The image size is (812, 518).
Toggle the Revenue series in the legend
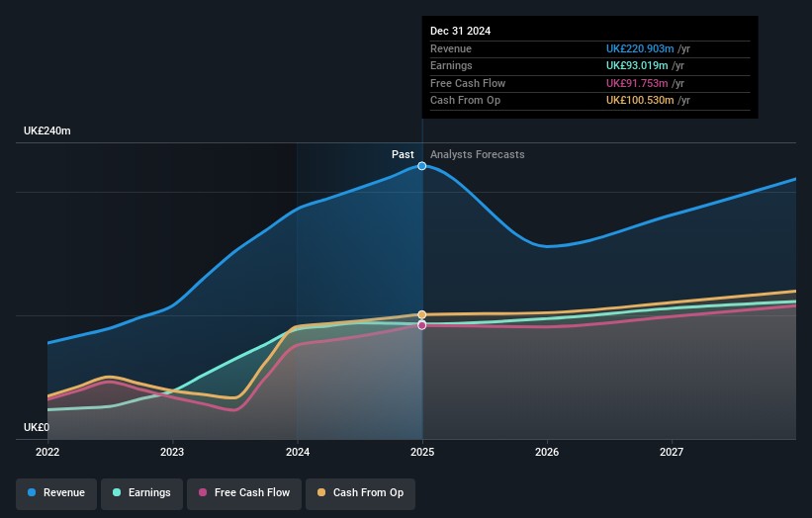click(56, 492)
